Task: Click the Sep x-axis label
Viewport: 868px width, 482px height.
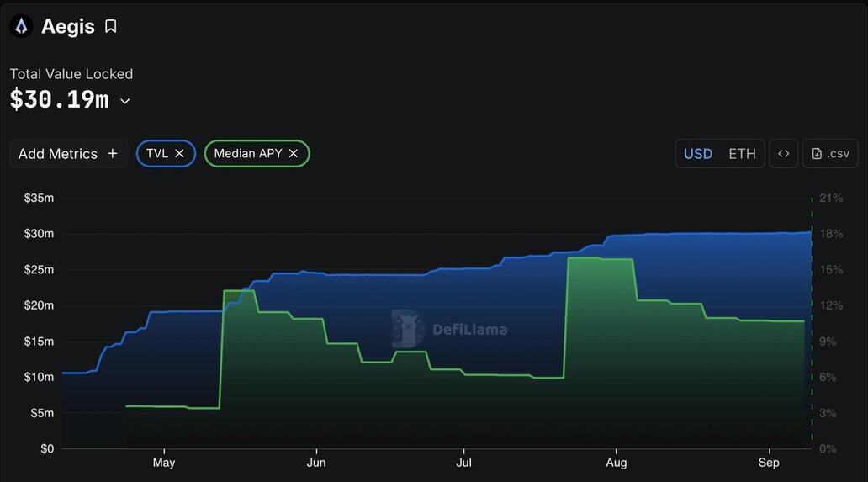Action: click(x=769, y=463)
